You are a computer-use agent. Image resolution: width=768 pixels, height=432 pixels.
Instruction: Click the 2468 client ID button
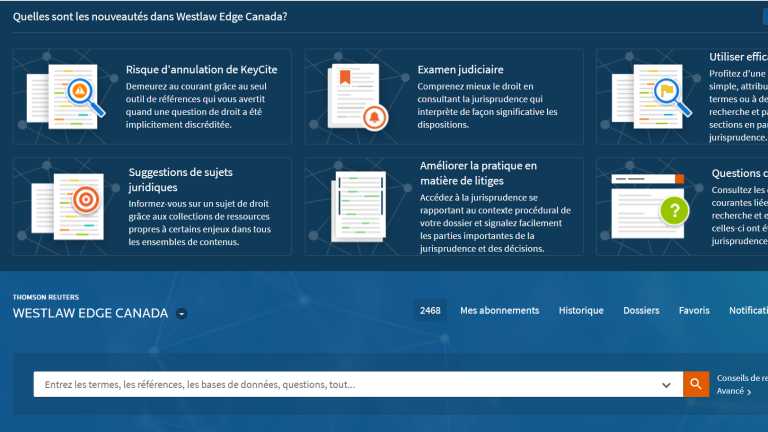tap(430, 311)
